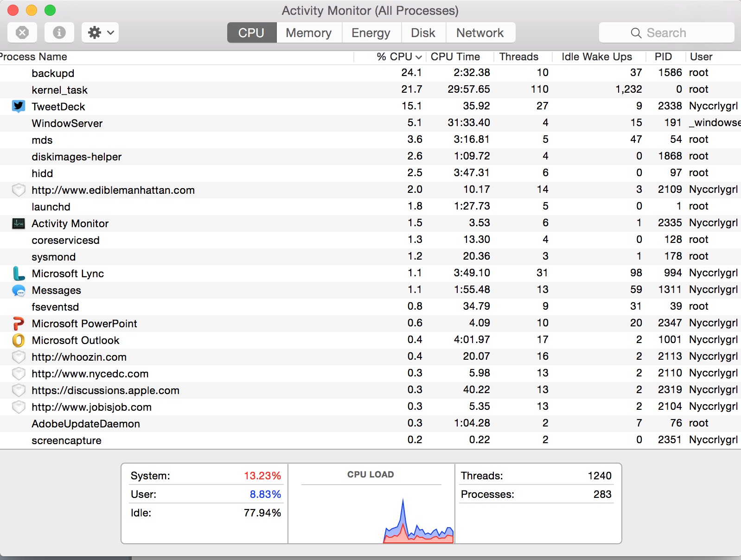Viewport: 741px width, 560px height.
Task: Focus the Search field
Action: (667, 32)
